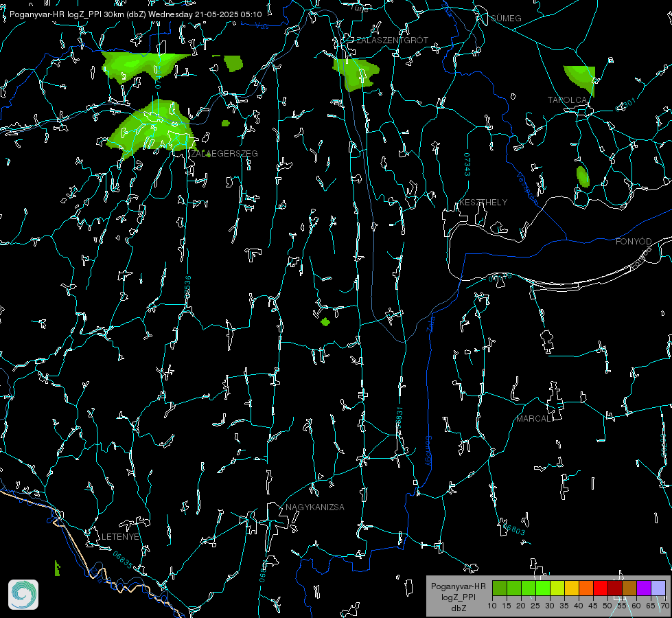Viewport: 672px width, 618px height.
Task: Select the brown 55–60 dBZ swatch
Action: click(x=629, y=588)
